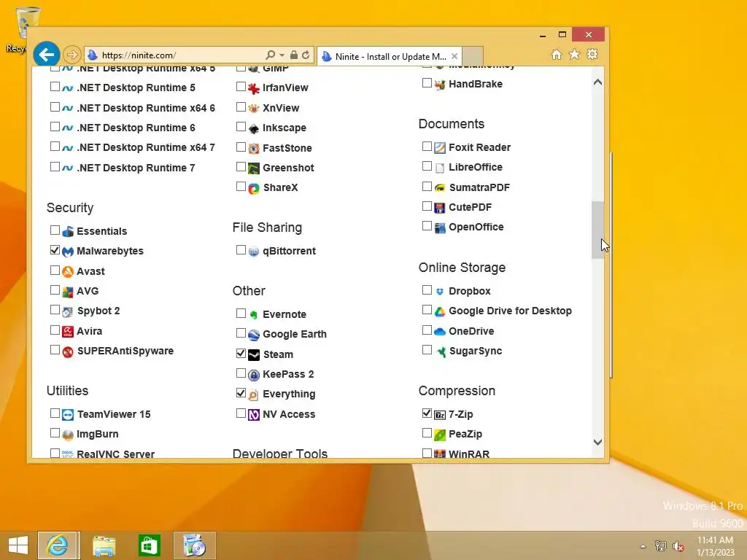
Task: Click the OpenOffice label
Action: point(476,227)
